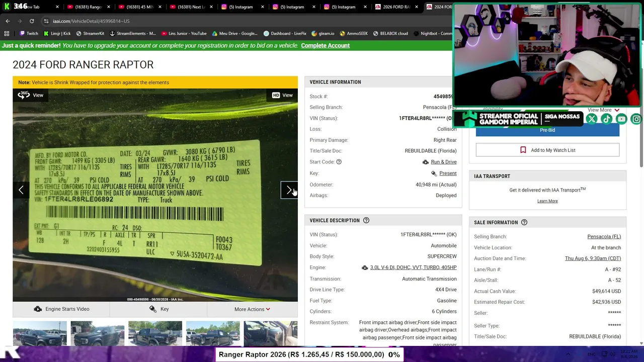Open the 360 View of vehicle
Viewport: 644px width, 362px height.
click(31, 95)
